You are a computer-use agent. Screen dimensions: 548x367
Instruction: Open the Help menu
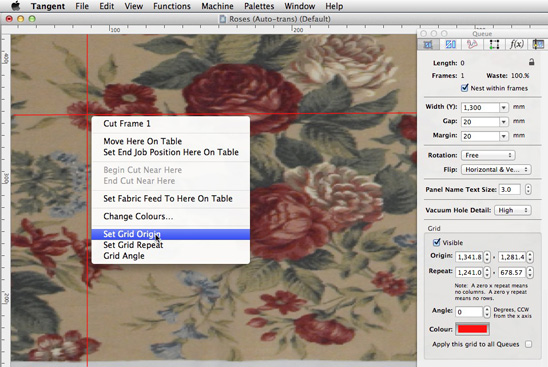[334, 6]
